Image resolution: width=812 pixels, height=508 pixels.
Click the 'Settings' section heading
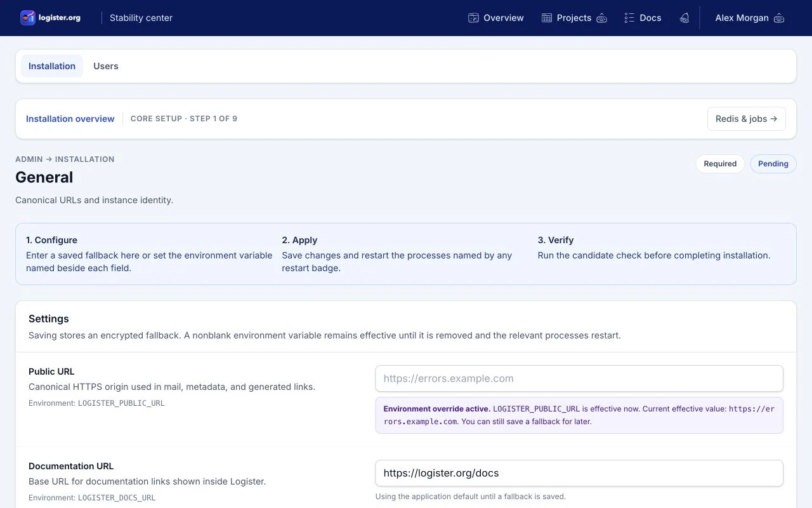(49, 319)
